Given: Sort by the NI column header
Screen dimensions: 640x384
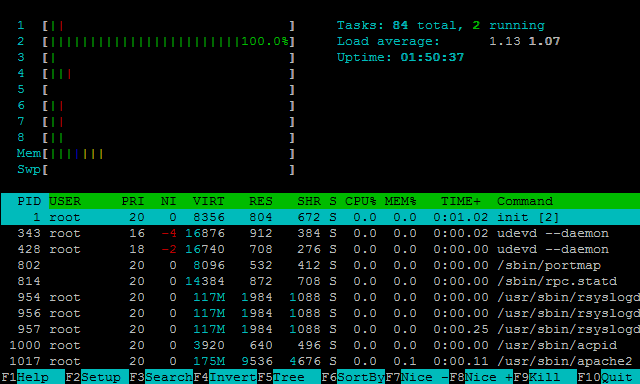Looking at the screenshot, I should (x=168, y=201).
